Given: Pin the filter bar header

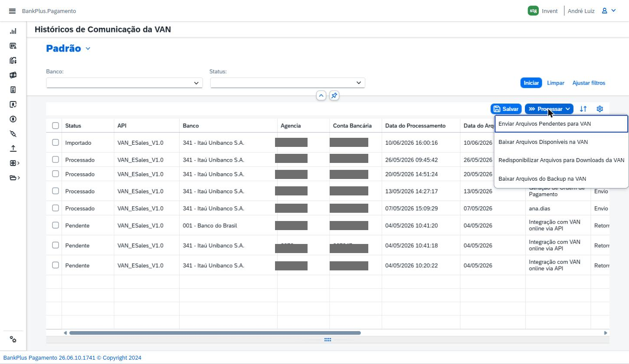Looking at the screenshot, I should tap(334, 95).
